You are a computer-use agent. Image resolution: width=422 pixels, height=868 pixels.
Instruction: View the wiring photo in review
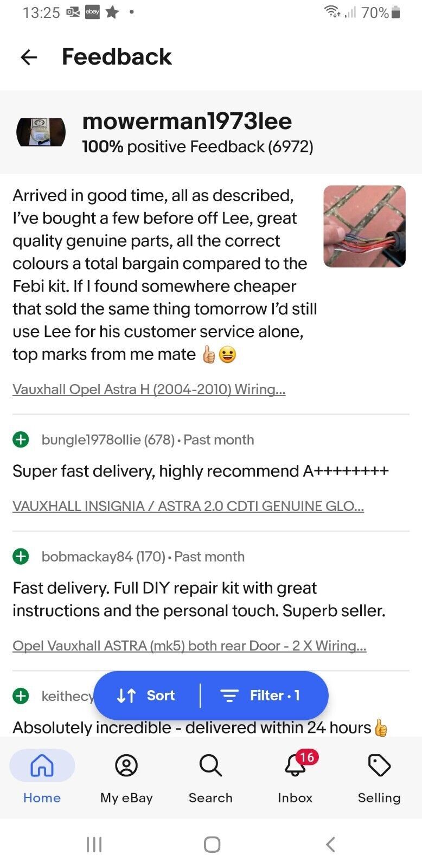point(365,226)
